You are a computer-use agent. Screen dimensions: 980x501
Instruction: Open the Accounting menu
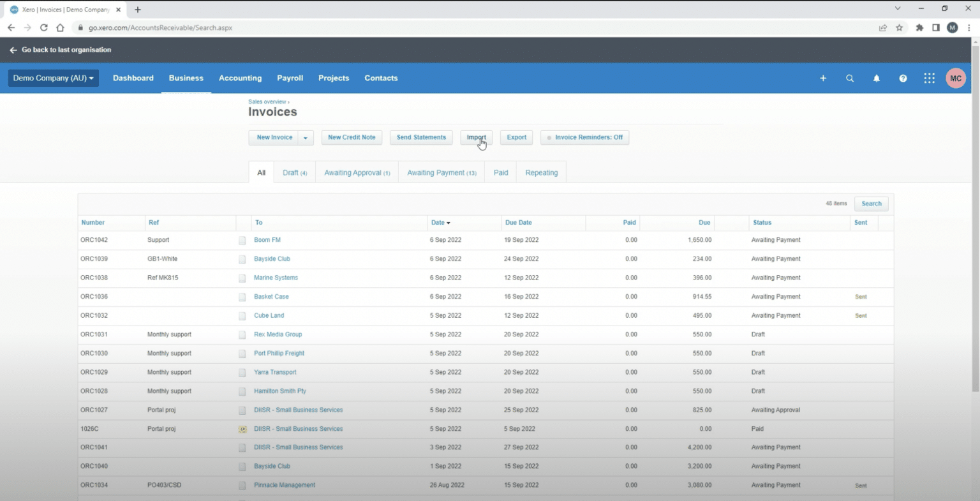coord(240,78)
